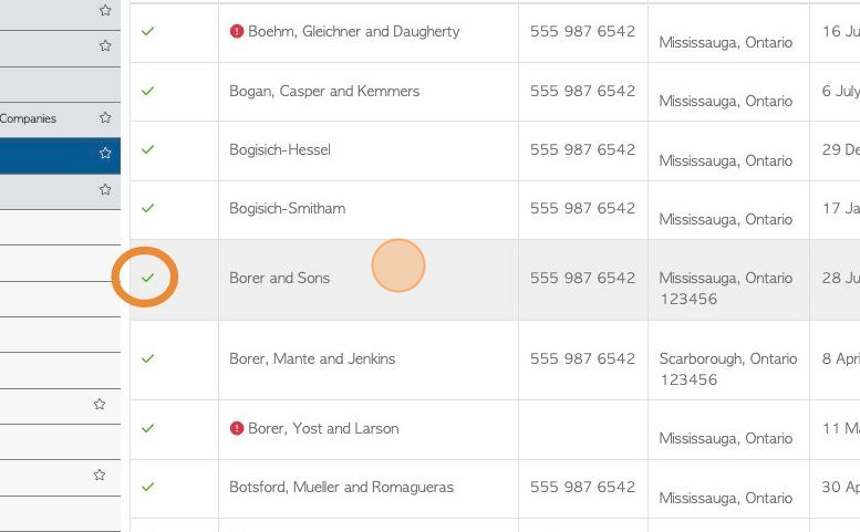This screenshot has width=860, height=532.
Task: Click the red warning icon beside Borer, Yost and Larson
Action: tap(236, 428)
